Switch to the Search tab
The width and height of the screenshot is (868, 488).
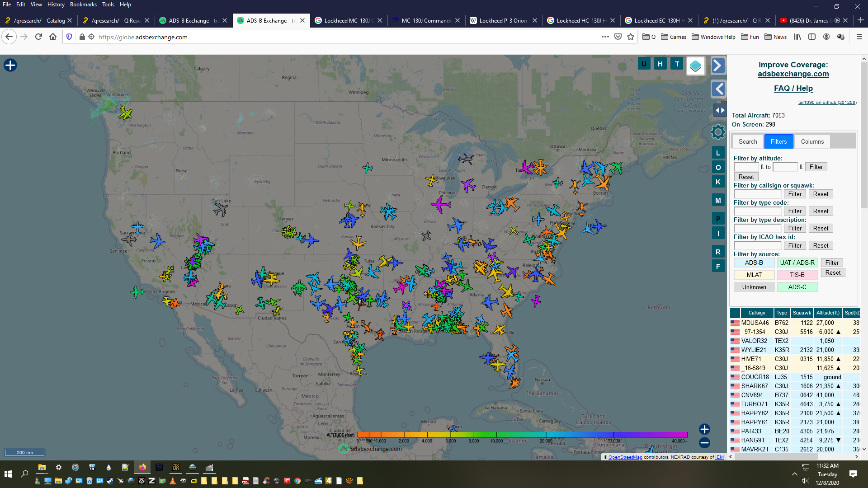coord(748,141)
